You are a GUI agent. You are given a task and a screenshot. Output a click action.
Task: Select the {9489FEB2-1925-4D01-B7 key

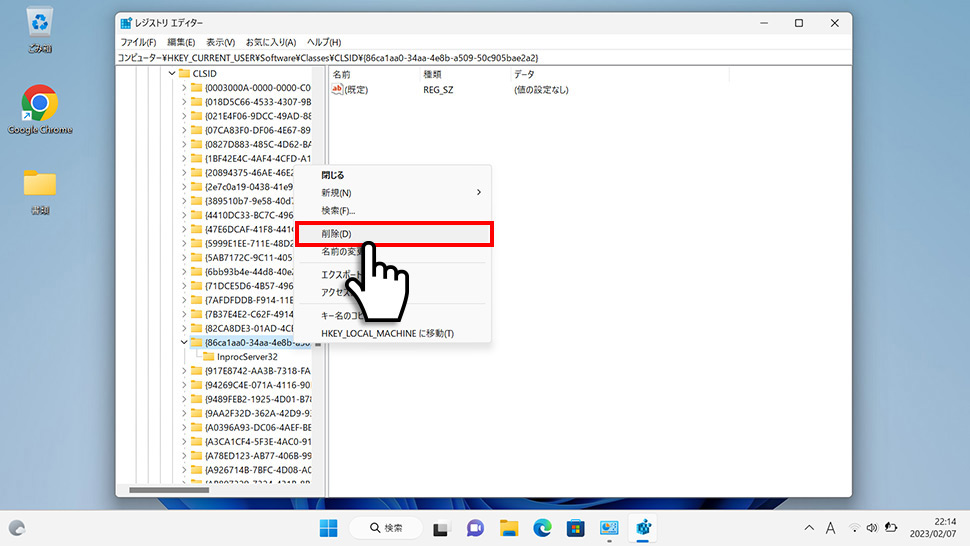pos(258,399)
